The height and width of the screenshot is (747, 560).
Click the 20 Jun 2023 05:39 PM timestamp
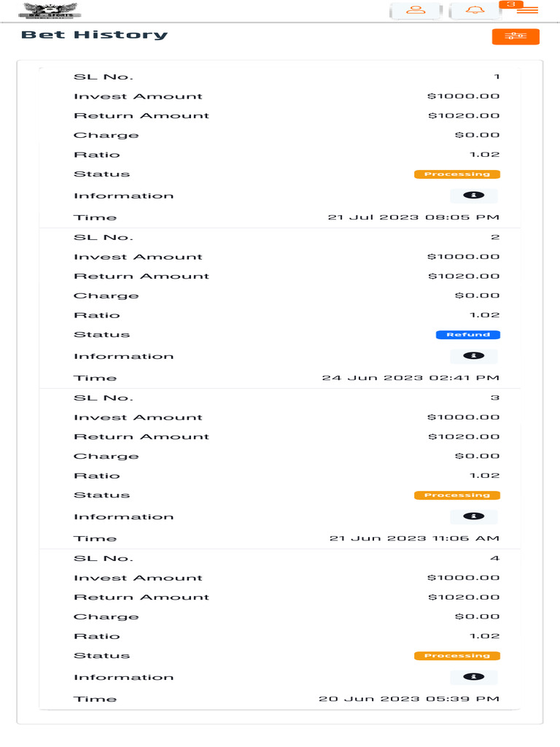[409, 699]
